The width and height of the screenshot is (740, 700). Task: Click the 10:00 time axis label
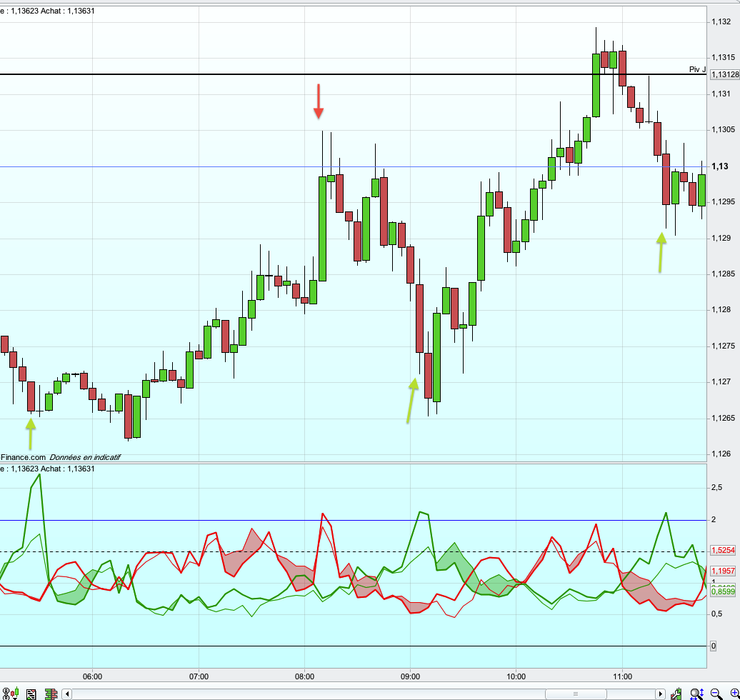(516, 676)
